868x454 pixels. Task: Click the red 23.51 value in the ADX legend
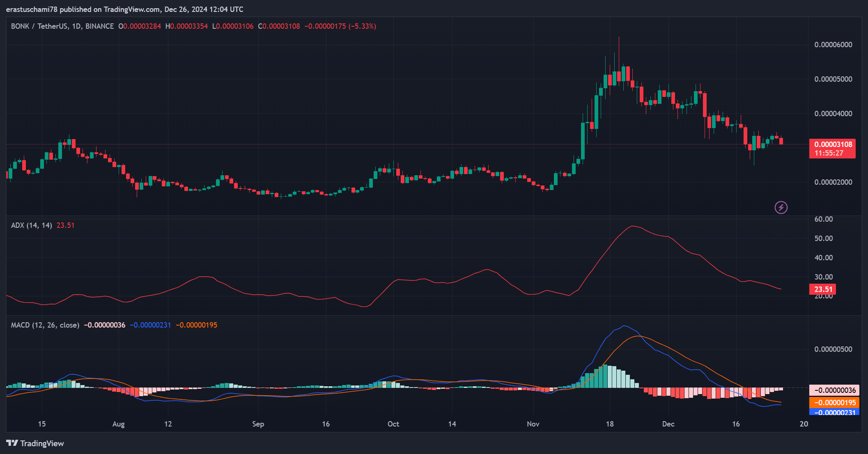[x=65, y=225]
